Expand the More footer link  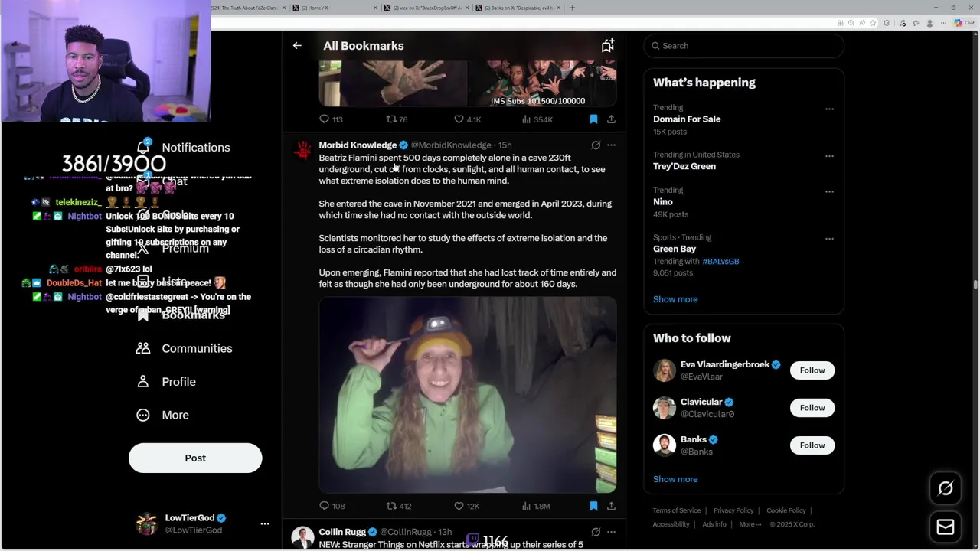750,524
